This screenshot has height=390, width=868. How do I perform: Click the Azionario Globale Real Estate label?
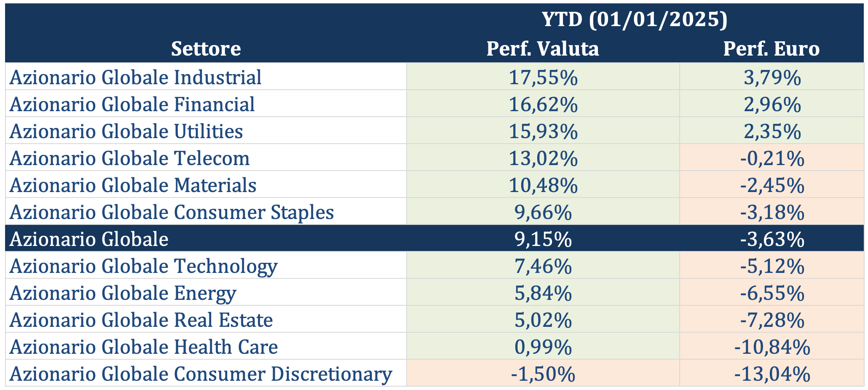coord(142,320)
